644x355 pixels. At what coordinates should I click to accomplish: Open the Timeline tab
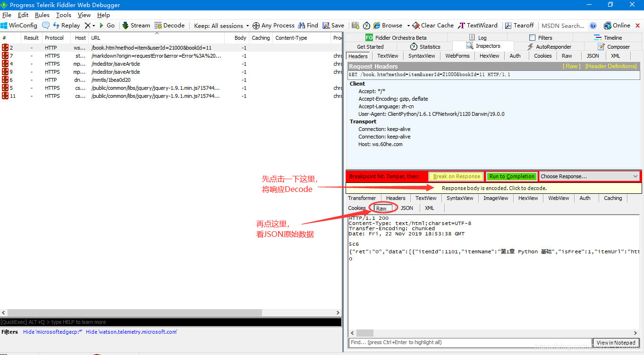pos(608,37)
